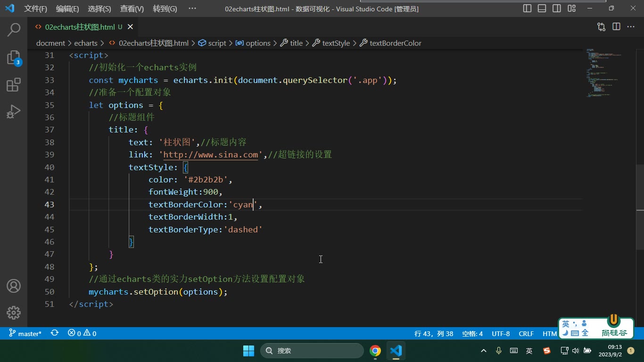This screenshot has width=644, height=362.
Task: Click the Windows taskbar search box
Action: tap(312, 351)
